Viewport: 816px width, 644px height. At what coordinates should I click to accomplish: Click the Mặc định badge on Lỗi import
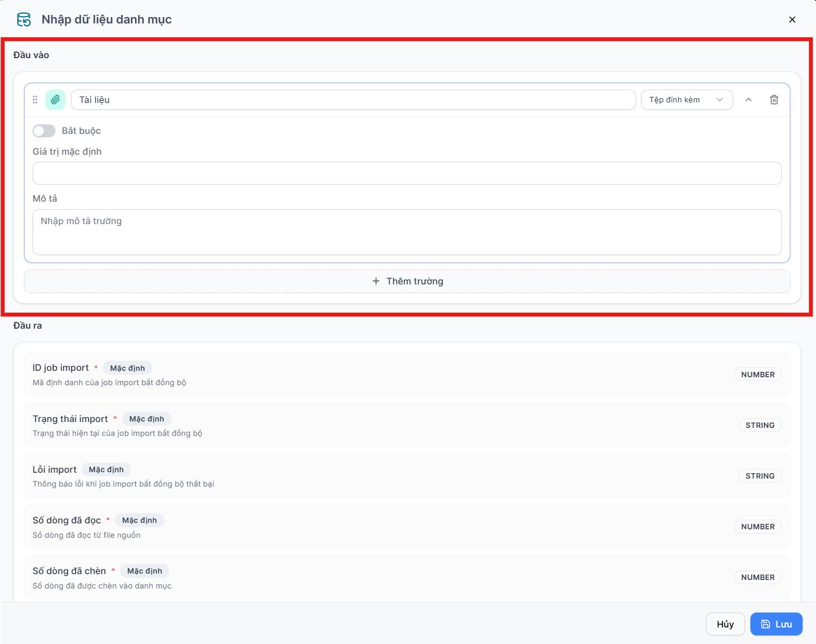tap(106, 470)
